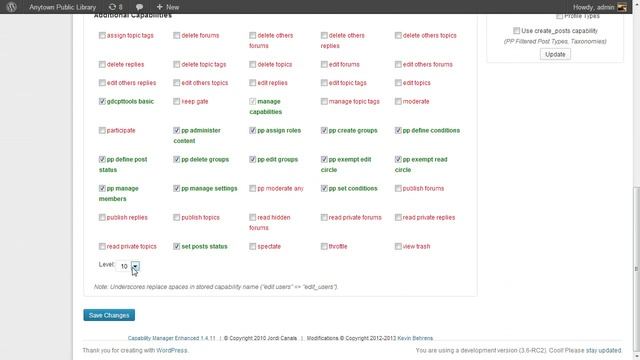This screenshot has height=360, width=640.
Task: Enable the pp moderate any capability
Action: click(x=253, y=189)
